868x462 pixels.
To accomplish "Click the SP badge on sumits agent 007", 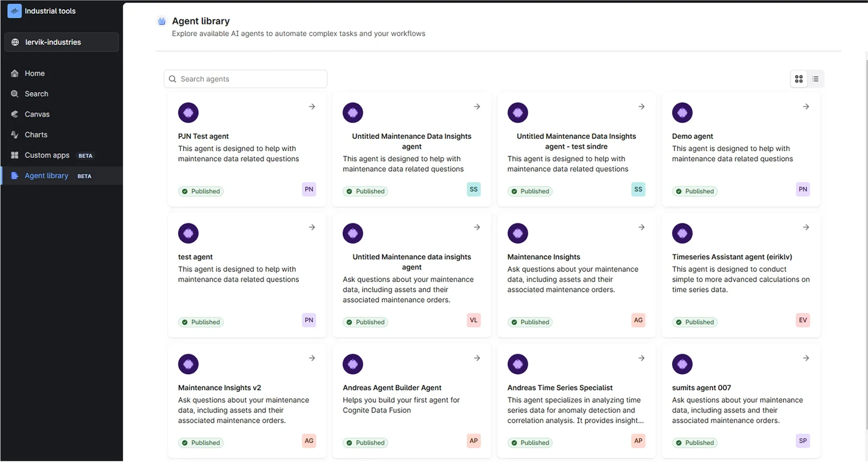I will (x=802, y=441).
